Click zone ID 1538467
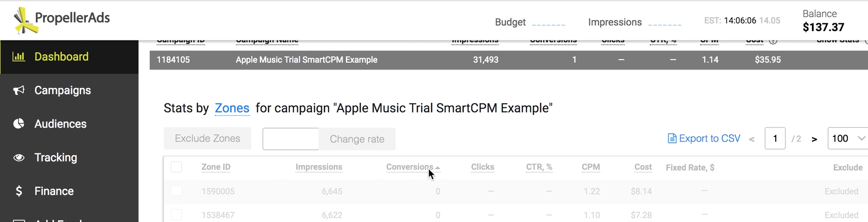 (x=218, y=215)
